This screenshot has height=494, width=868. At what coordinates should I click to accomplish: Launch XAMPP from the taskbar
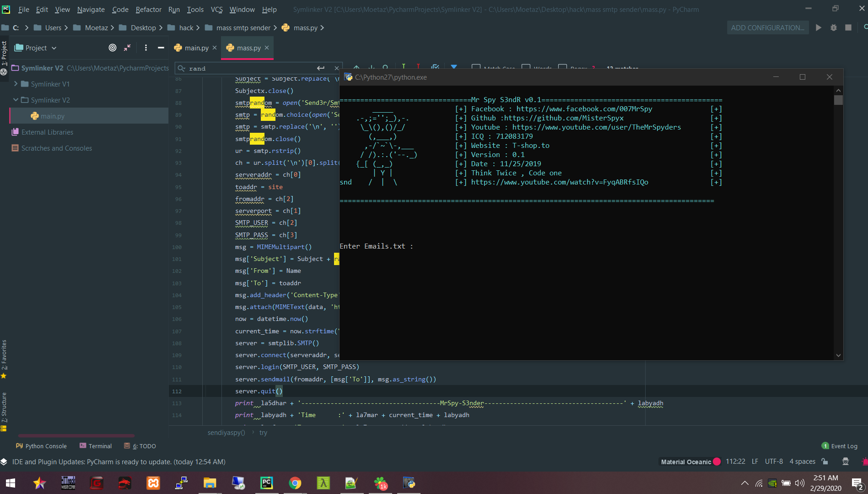[153, 483]
